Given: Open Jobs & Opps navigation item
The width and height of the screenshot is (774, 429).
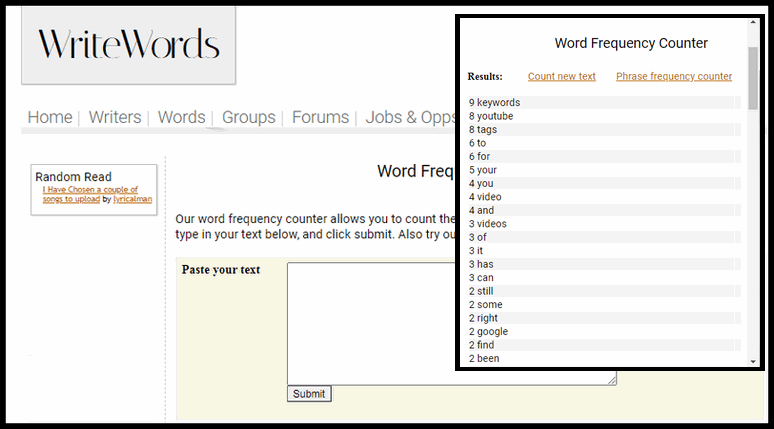Looking at the screenshot, I should tap(410, 117).
